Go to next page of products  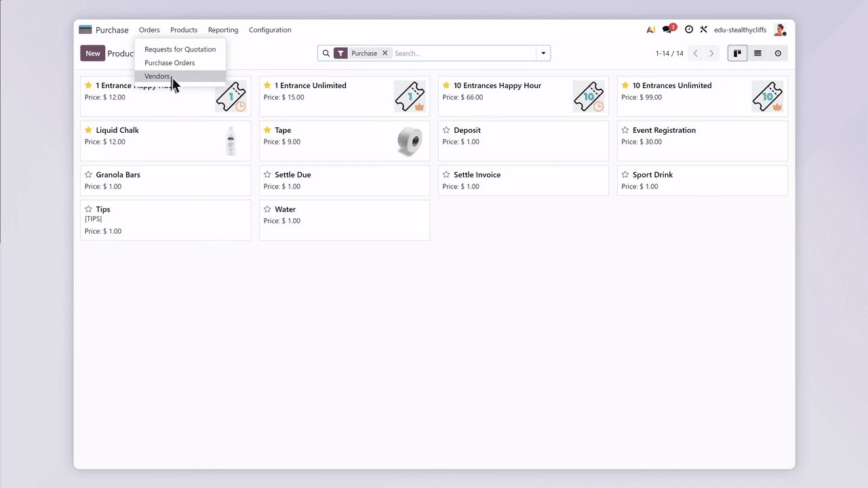[711, 54]
